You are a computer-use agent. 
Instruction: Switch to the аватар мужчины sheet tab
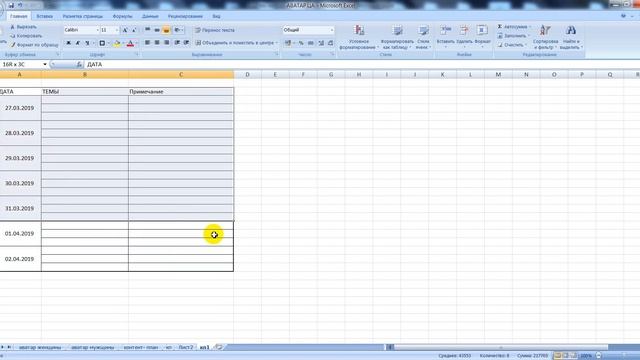[x=93, y=347]
